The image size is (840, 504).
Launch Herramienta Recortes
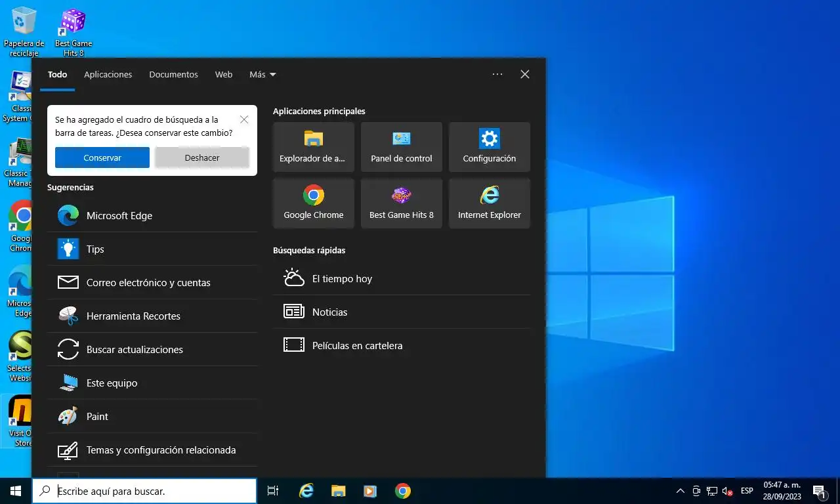152,316
